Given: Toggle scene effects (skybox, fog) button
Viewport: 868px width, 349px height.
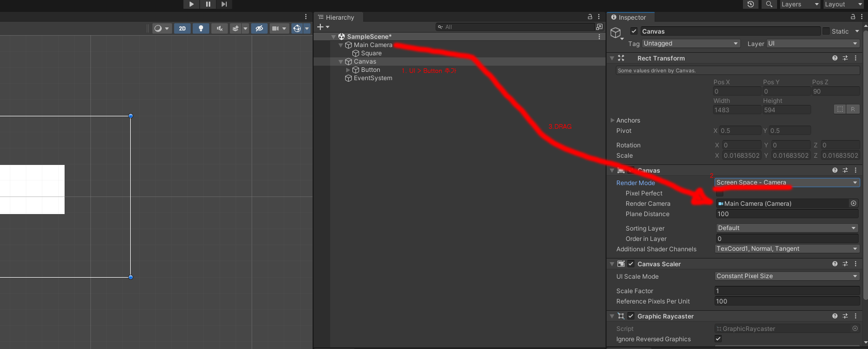Looking at the screenshot, I should [236, 28].
